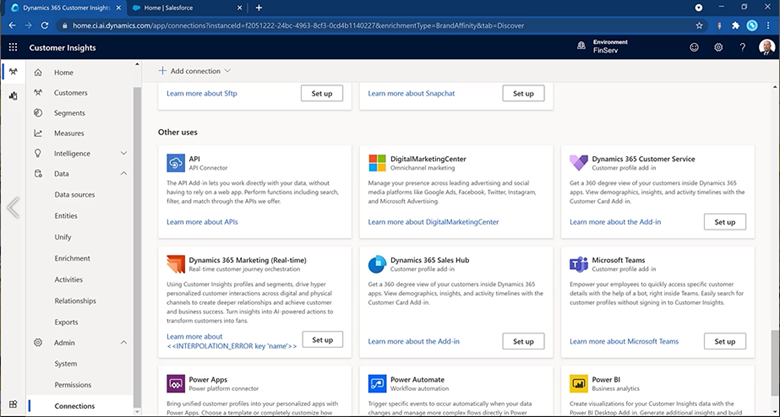This screenshot has height=417, width=780.
Task: Click the Measures chart icon in sidebar
Action: tap(38, 133)
